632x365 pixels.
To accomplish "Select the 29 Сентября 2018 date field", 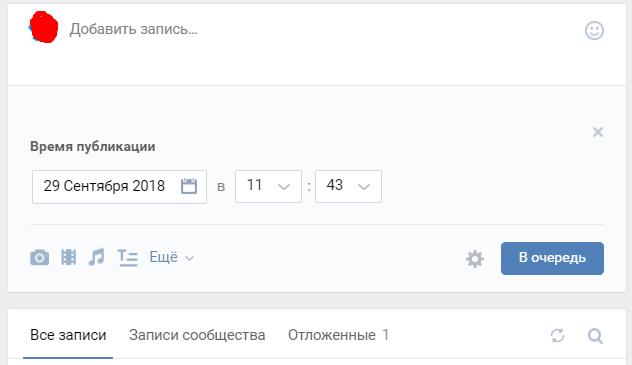I will 119,187.
